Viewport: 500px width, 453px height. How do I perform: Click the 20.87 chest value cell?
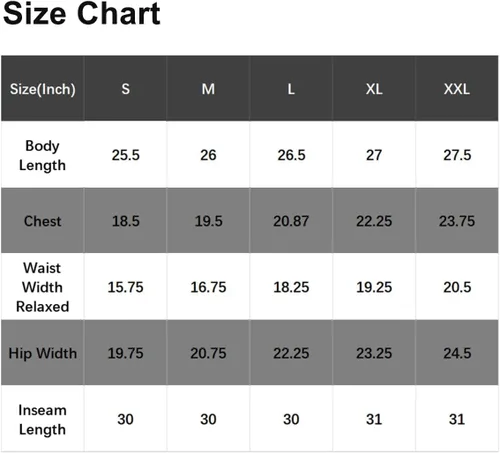(x=291, y=221)
